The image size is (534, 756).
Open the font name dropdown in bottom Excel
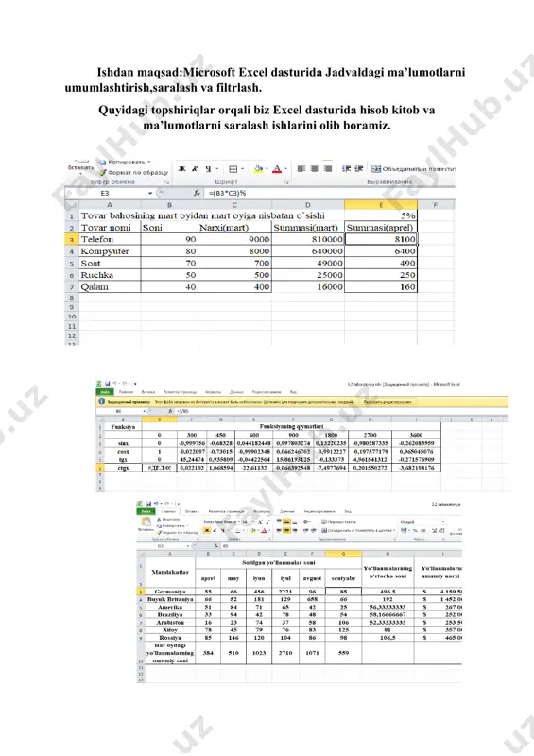(x=238, y=522)
